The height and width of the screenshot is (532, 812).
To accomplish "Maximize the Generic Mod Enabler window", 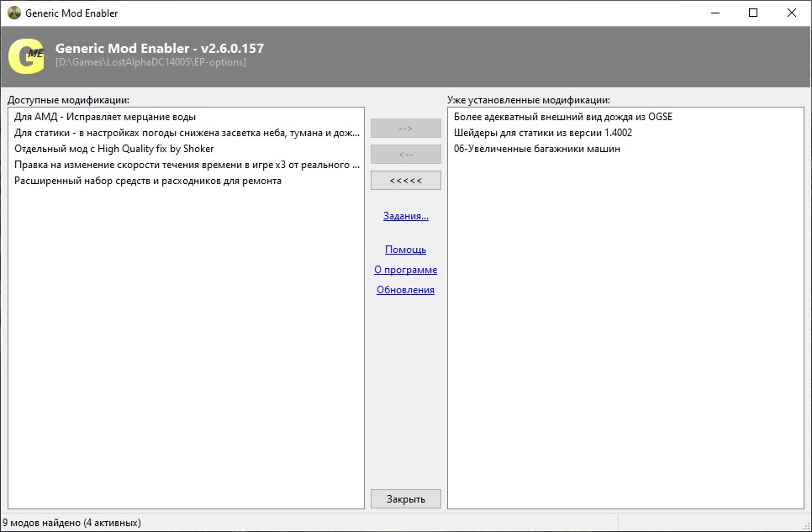I will coord(753,13).
